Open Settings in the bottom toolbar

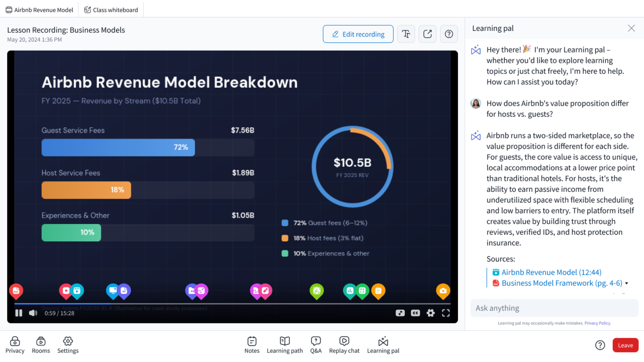(x=68, y=345)
